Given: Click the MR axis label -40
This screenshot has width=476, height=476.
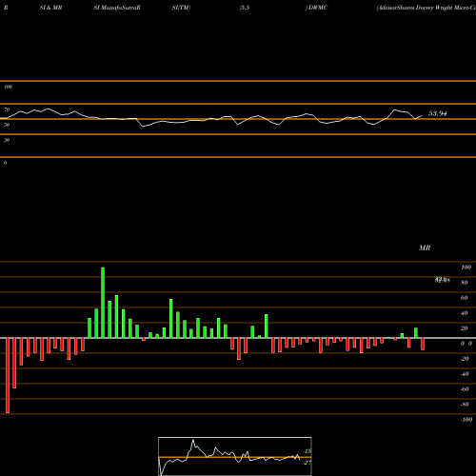Looking at the screenshot, I should [x=465, y=374].
